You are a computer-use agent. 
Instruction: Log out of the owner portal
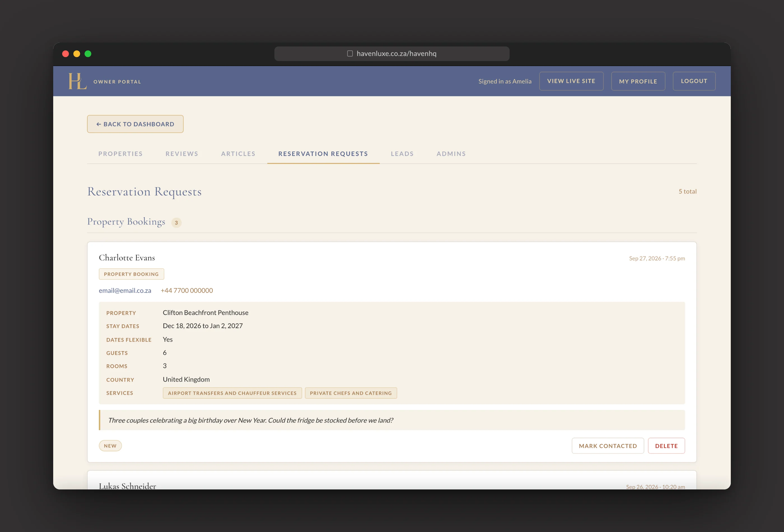[x=694, y=81]
